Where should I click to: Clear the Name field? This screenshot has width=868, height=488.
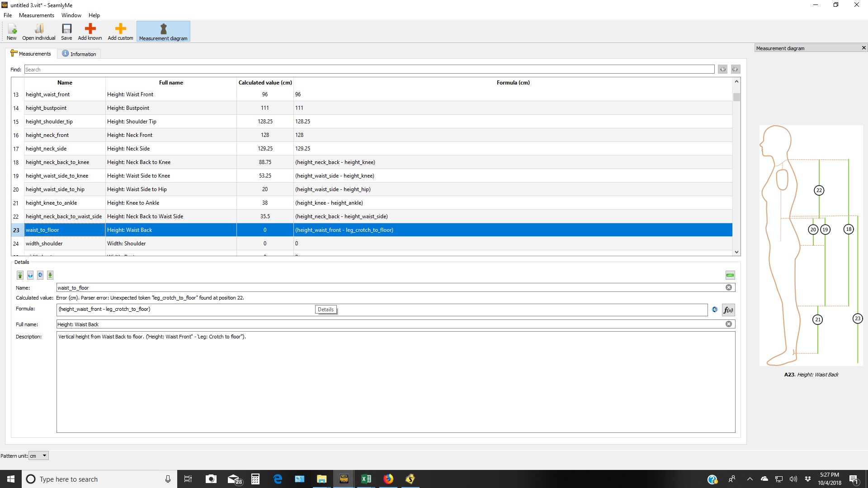pos(729,287)
